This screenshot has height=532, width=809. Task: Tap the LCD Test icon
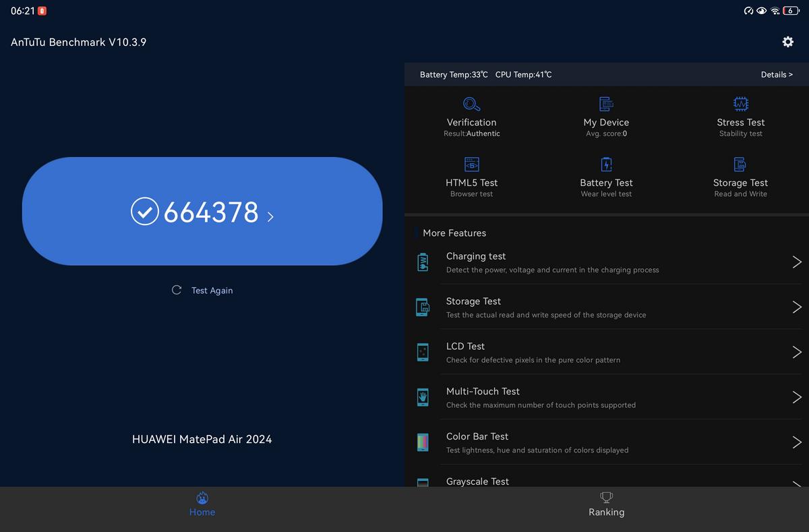coord(423,352)
